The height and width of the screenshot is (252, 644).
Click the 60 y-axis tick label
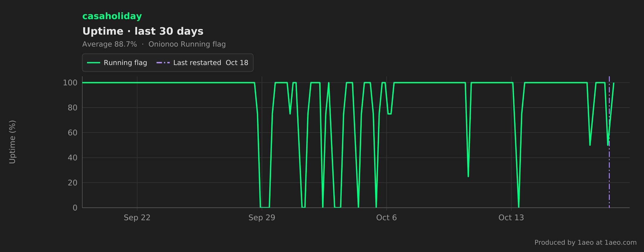[72, 133]
